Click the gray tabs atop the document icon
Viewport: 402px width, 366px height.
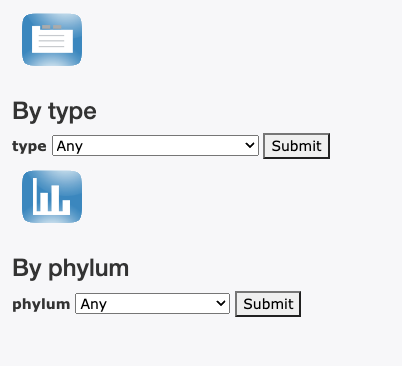coord(52,27)
